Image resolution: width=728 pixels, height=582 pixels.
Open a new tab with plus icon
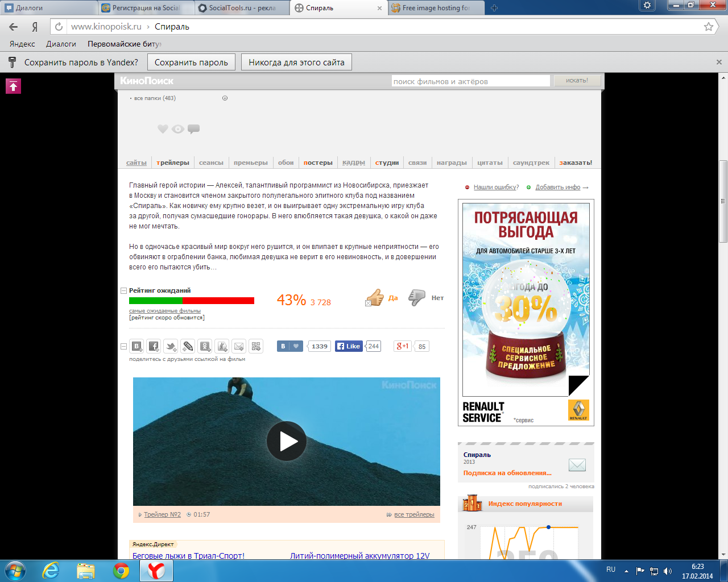click(494, 8)
